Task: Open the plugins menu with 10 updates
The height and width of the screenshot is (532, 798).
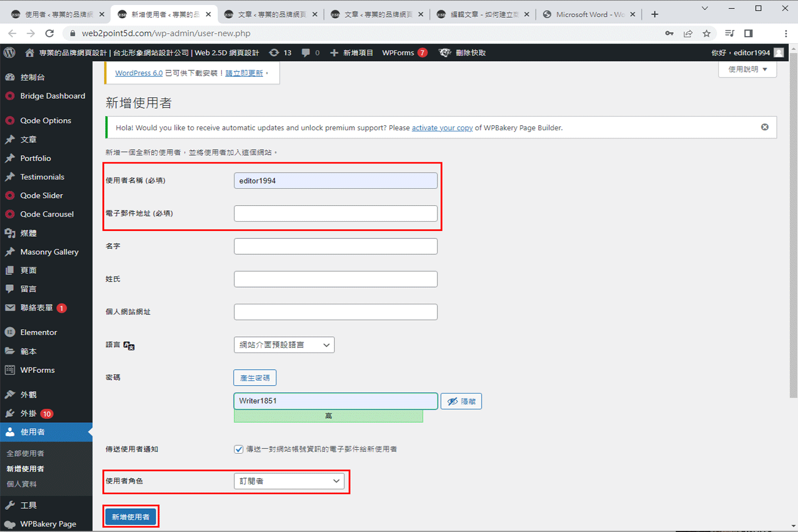Action: click(x=29, y=413)
